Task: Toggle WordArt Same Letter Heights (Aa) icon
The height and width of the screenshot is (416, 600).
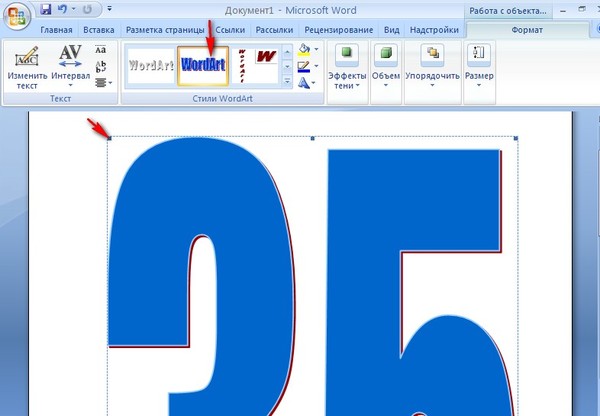Action: [101, 50]
